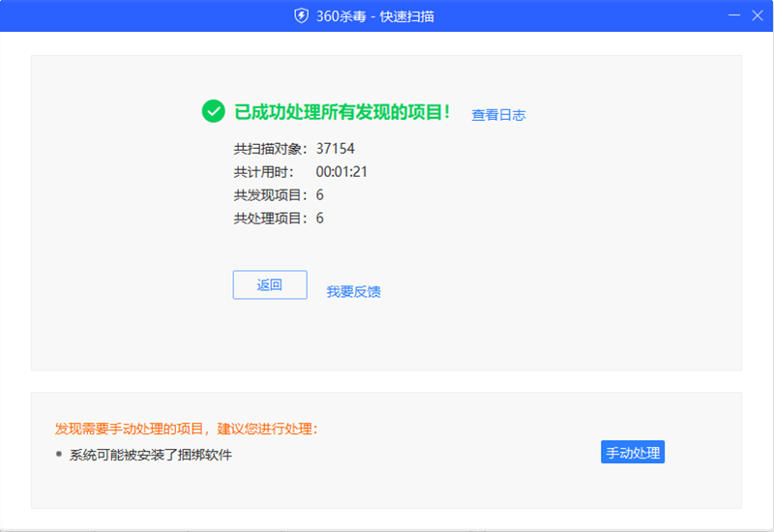The width and height of the screenshot is (774, 532).
Task: Select the 系统可能被安装了捆绑软件 item
Action: pos(151,455)
